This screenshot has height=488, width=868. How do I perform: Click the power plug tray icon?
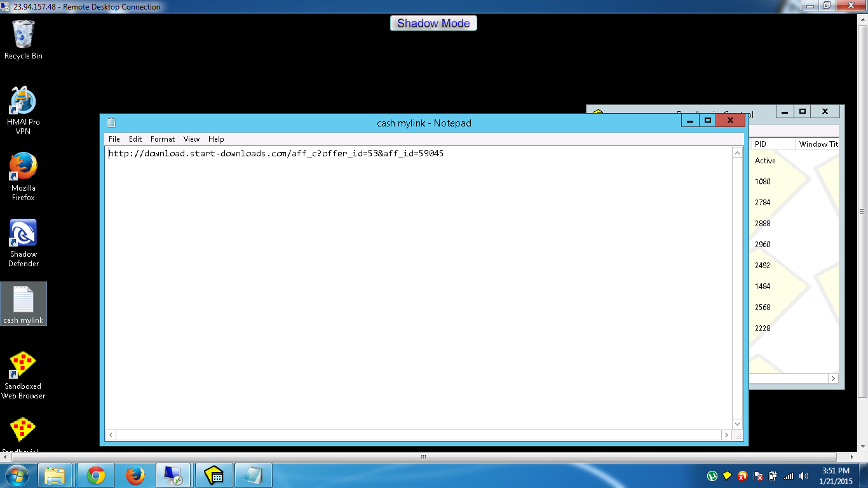(x=773, y=476)
